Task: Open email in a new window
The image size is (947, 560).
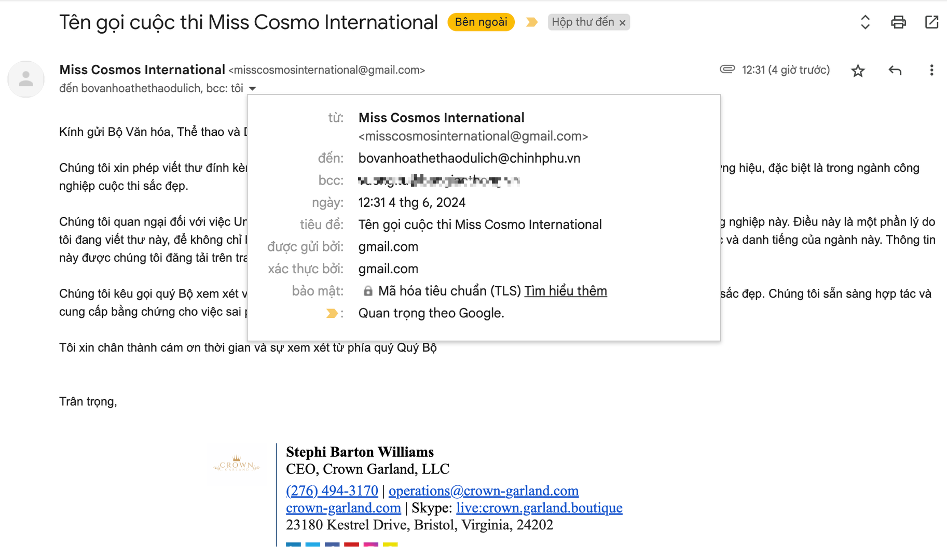Action: click(932, 22)
